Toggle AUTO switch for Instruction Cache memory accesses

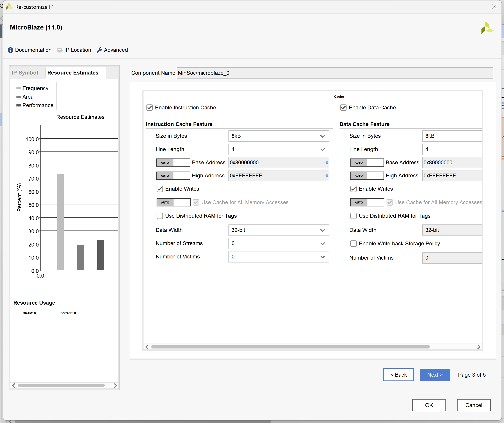click(173, 202)
